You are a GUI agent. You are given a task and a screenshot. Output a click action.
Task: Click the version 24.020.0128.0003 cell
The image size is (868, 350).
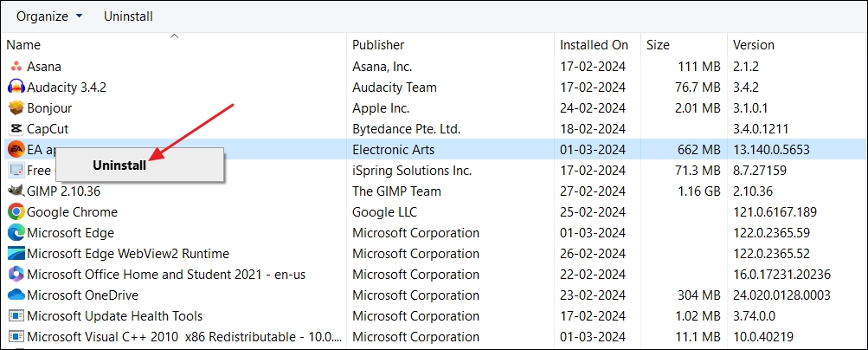coord(781,295)
